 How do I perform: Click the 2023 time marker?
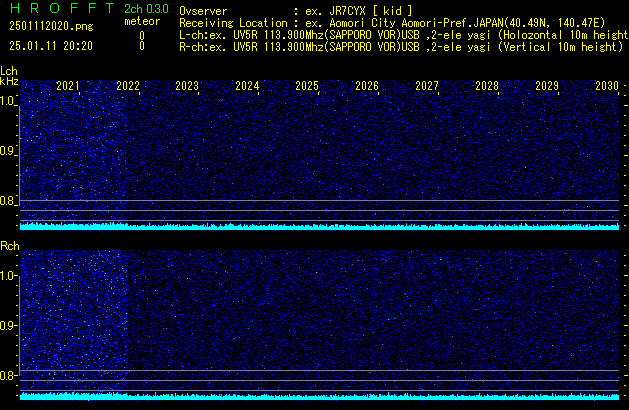click(x=187, y=86)
